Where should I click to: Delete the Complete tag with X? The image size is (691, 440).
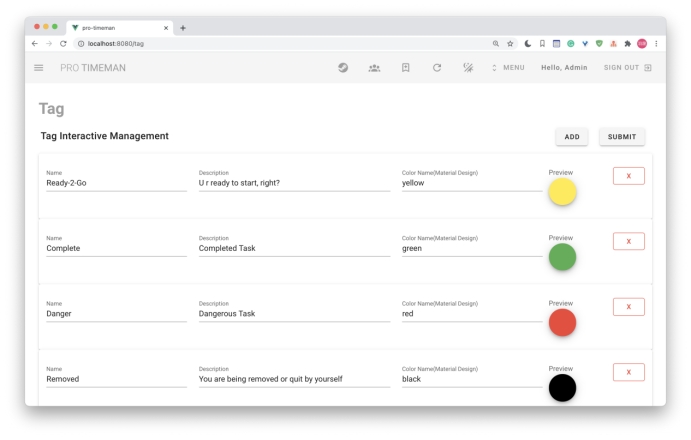pyautogui.click(x=629, y=241)
